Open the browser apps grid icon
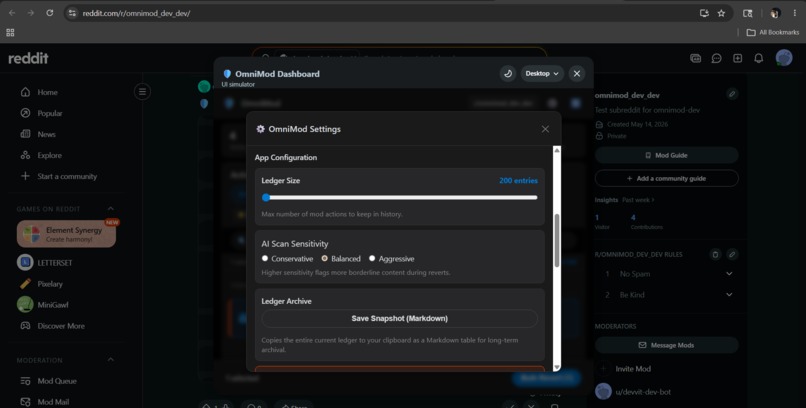The width and height of the screenshot is (806, 408). click(x=10, y=32)
